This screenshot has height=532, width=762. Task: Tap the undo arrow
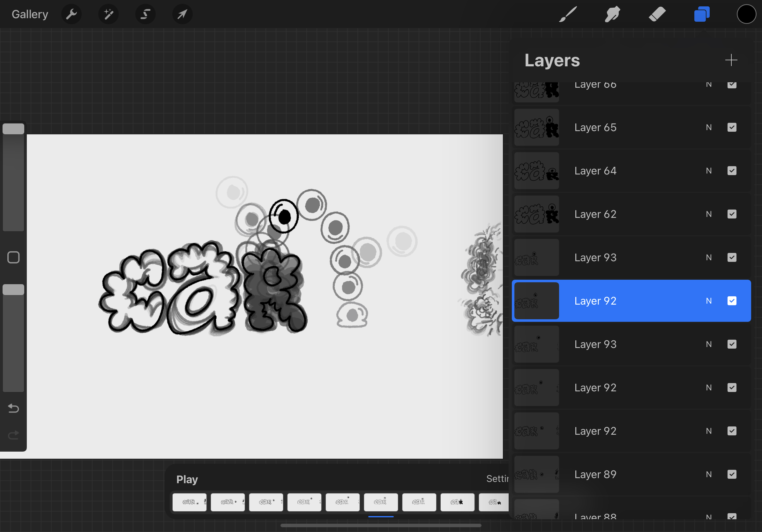[x=13, y=408]
